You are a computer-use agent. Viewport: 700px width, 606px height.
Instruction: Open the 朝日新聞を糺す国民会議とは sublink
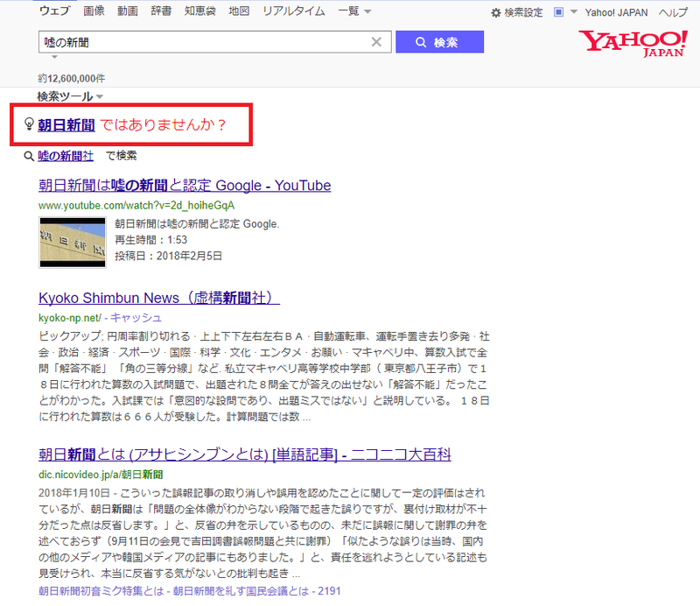(241, 591)
